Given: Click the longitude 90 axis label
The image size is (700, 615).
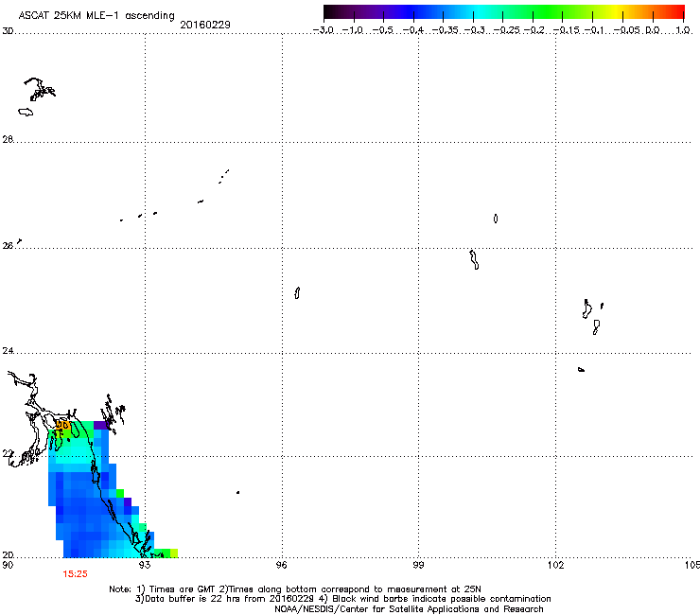Looking at the screenshot, I should coord(8,565).
